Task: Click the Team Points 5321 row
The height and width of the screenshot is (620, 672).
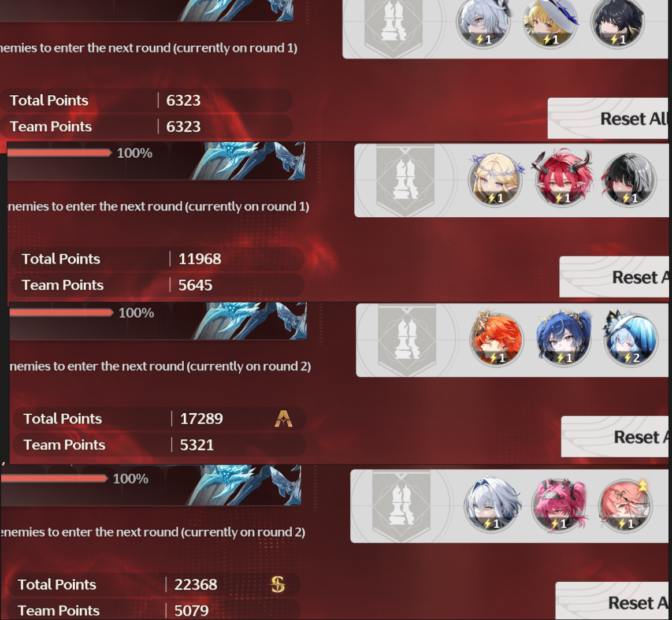Action: (x=159, y=445)
